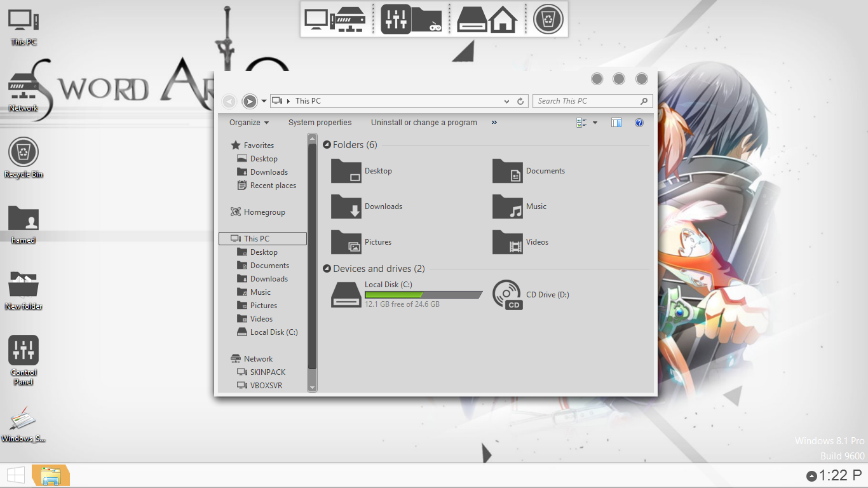Collapse the Devices and drives group
Viewport: 868px width, 488px height.
coord(327,269)
